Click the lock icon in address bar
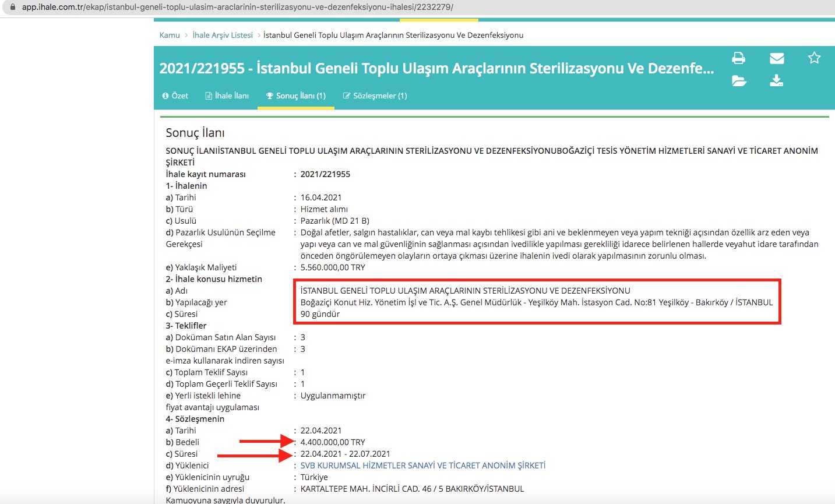 point(13,7)
